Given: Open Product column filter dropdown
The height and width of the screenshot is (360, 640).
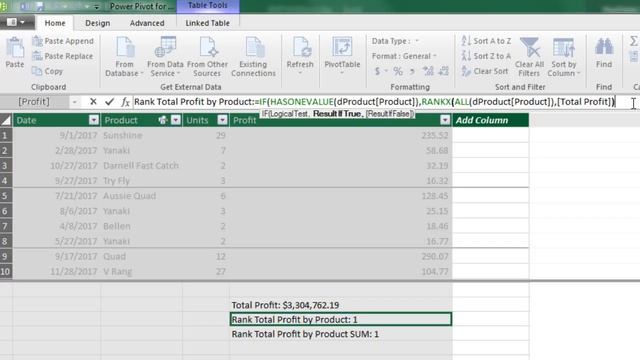Looking at the screenshot, I should (x=176, y=120).
